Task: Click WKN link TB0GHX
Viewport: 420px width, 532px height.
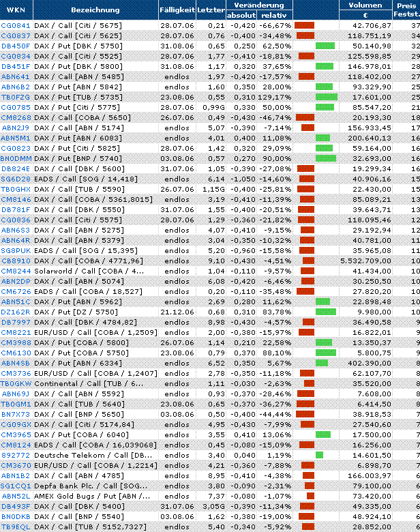Action: pyautogui.click(x=16, y=190)
